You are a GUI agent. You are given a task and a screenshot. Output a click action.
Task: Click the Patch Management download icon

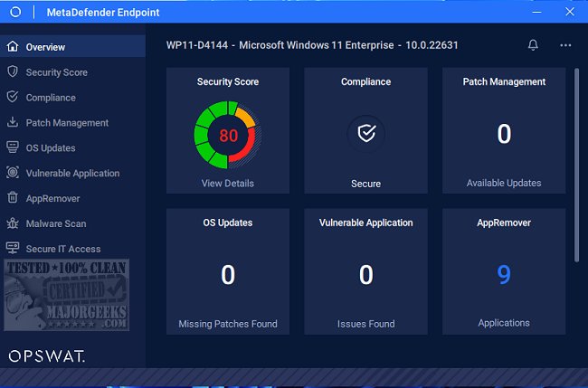click(13, 122)
